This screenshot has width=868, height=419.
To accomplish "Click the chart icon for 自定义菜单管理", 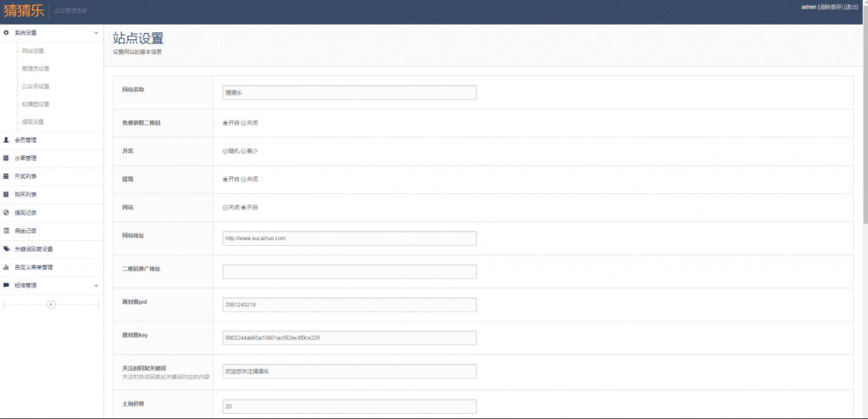I will (x=7, y=267).
